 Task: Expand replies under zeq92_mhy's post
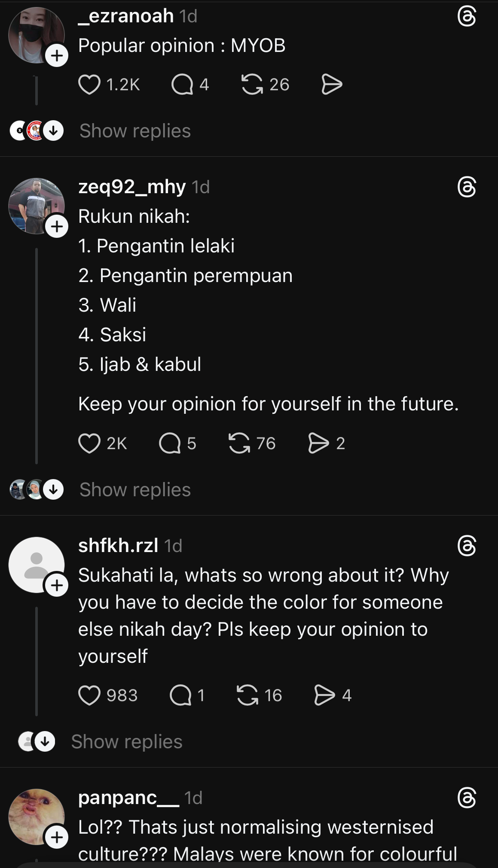pyautogui.click(x=135, y=490)
